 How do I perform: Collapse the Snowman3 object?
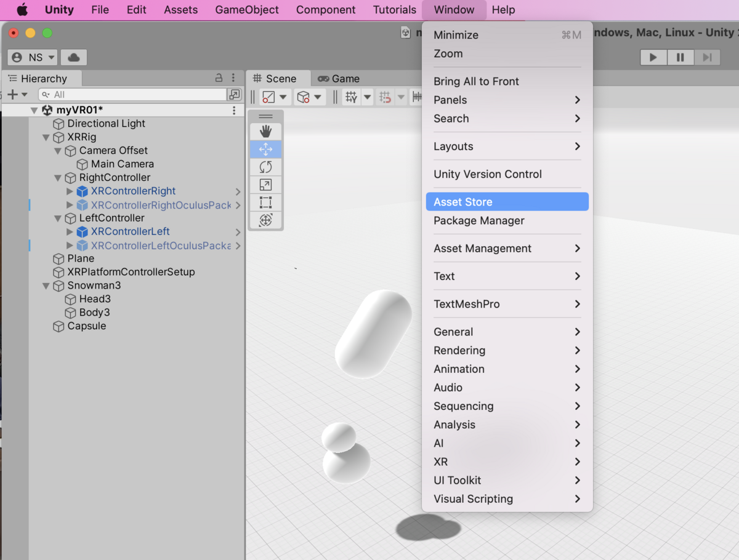tap(46, 286)
